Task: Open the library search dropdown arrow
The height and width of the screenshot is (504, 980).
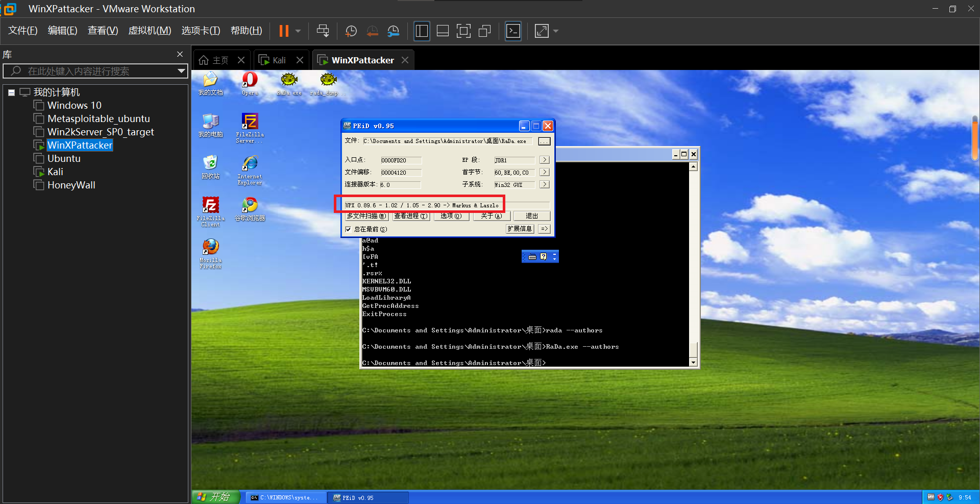Action: (x=181, y=71)
